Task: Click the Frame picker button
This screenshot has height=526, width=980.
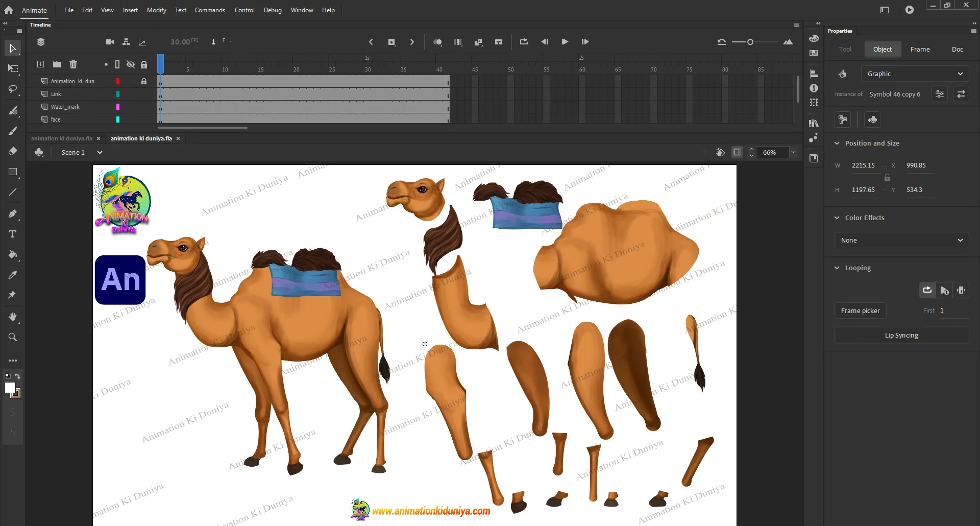Action: [860, 310]
